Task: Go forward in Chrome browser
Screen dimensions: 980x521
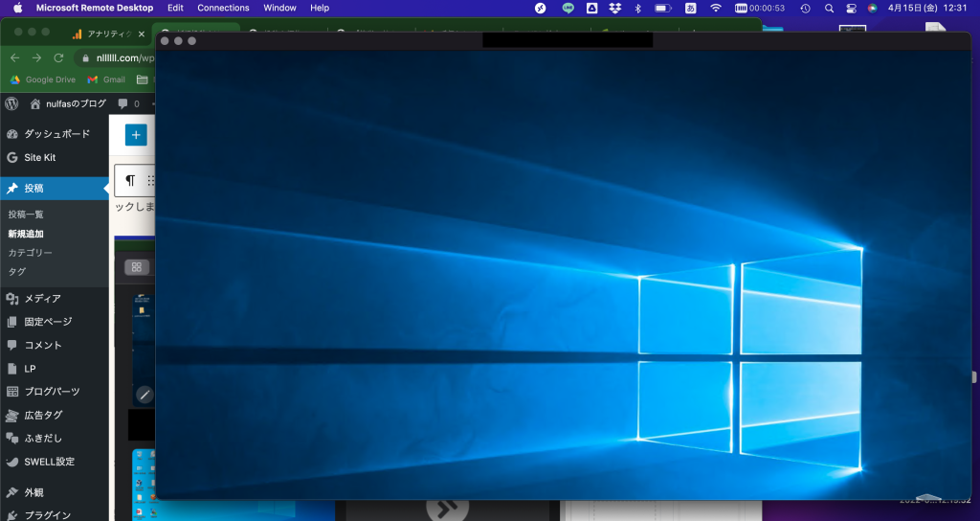Action: click(37, 57)
